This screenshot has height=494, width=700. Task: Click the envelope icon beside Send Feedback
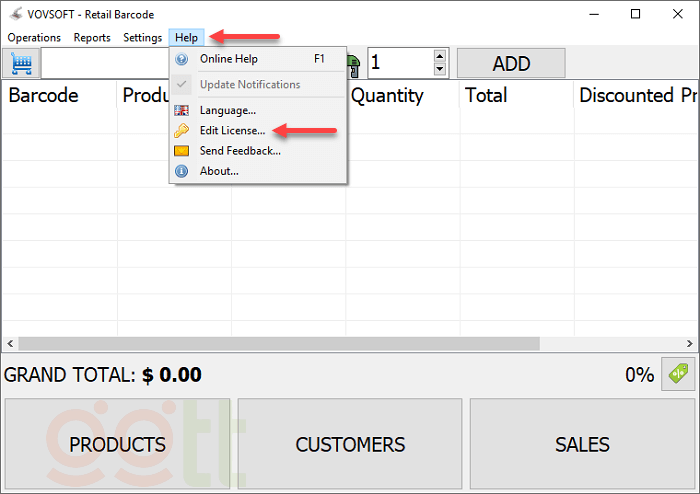click(x=181, y=151)
